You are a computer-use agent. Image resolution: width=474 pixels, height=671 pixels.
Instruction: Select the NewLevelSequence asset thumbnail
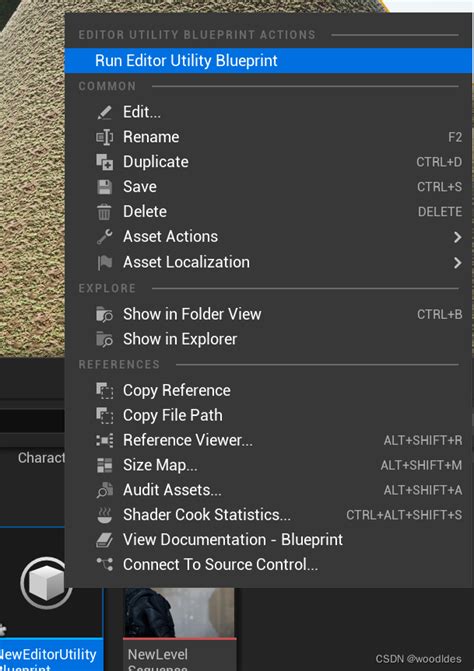(x=179, y=629)
